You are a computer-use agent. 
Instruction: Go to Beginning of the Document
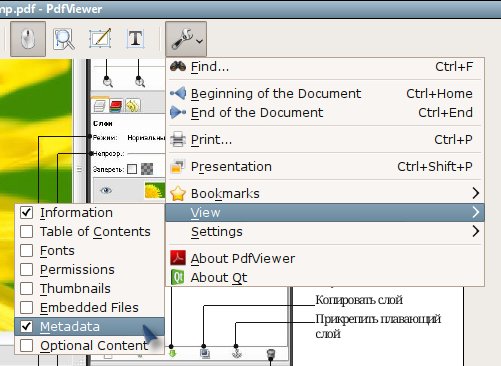click(x=325, y=94)
